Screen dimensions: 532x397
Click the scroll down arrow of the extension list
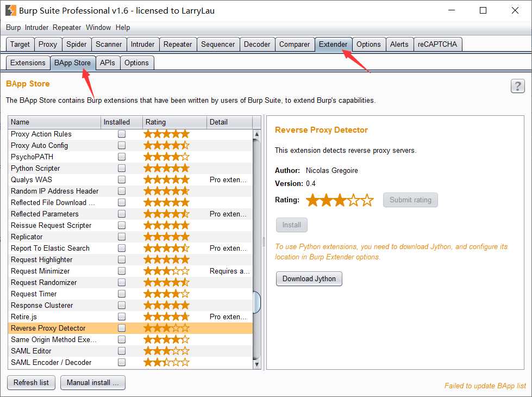pyautogui.click(x=257, y=364)
